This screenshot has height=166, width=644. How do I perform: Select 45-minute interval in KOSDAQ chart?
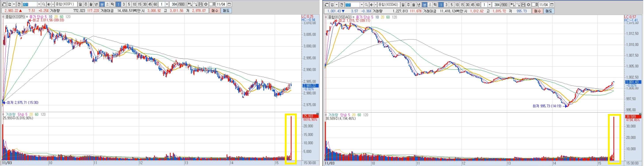pyautogui.click(x=473, y=4)
